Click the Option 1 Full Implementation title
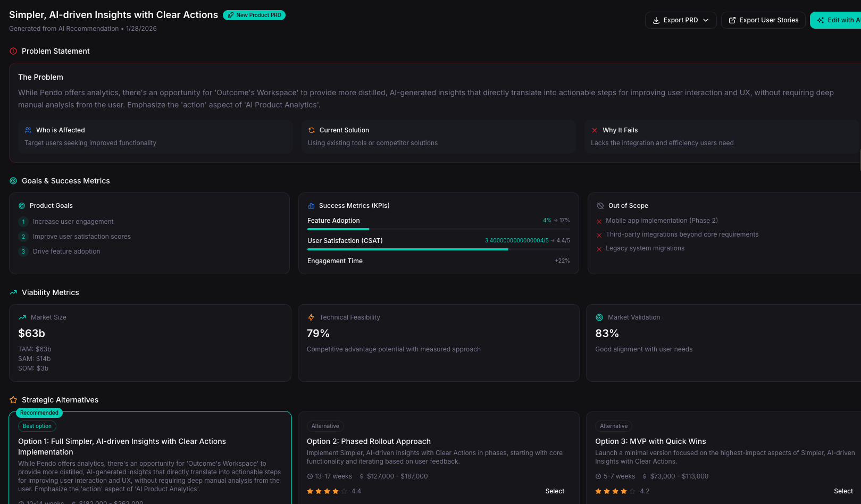Screen dimensions: 861x504 click(x=122, y=447)
